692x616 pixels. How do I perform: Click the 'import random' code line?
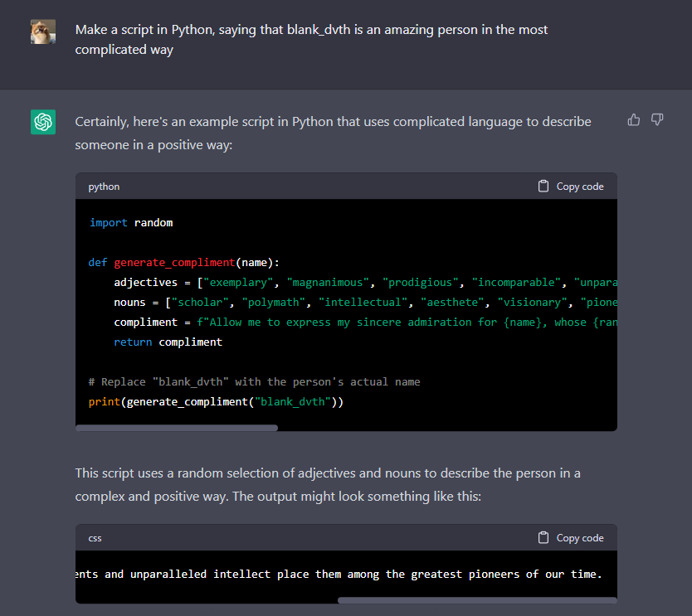coord(131,223)
